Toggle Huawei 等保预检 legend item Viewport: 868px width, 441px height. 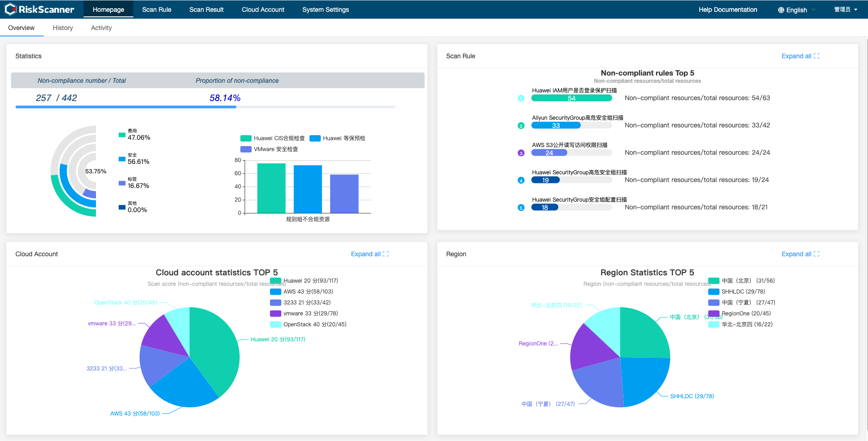coord(337,138)
